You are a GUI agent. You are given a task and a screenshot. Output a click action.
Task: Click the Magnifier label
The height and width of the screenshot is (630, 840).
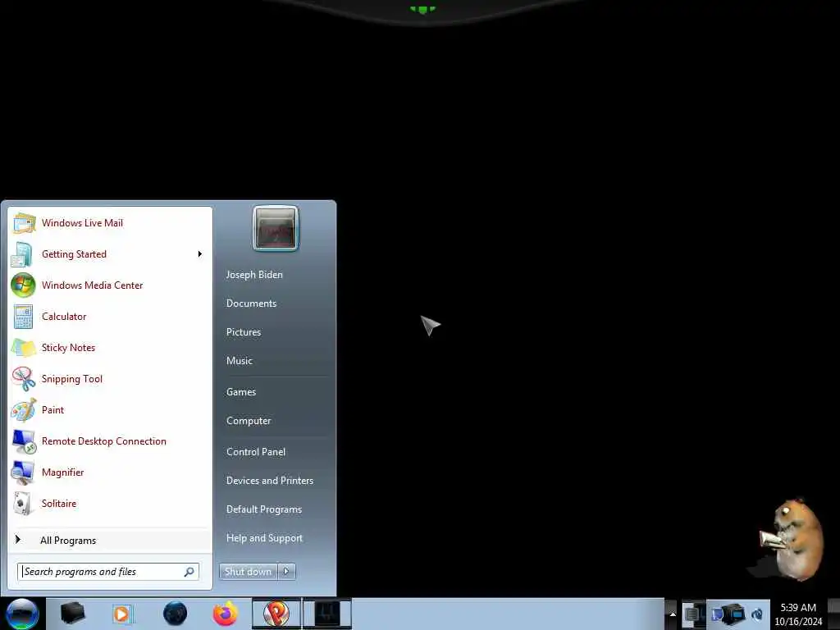pos(62,472)
